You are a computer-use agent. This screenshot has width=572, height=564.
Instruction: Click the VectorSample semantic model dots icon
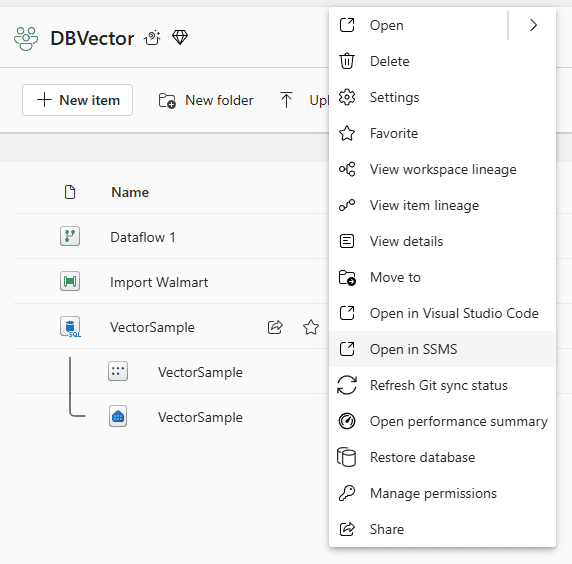point(118,371)
